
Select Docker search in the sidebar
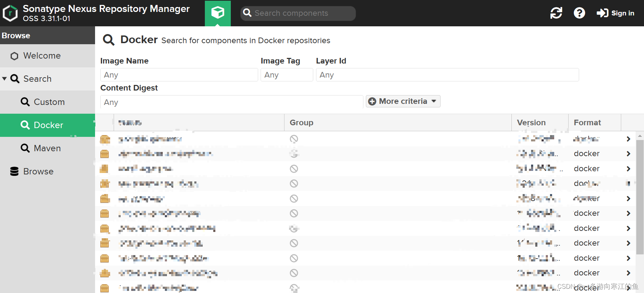(x=47, y=125)
